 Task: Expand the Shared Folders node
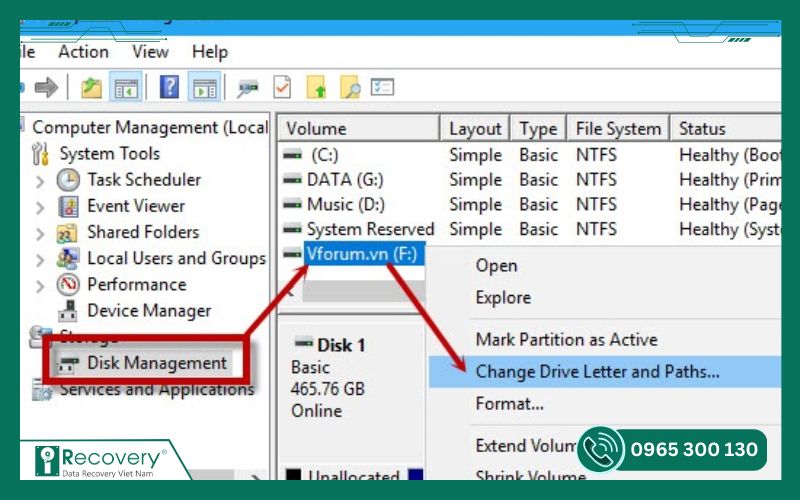pyautogui.click(x=40, y=234)
